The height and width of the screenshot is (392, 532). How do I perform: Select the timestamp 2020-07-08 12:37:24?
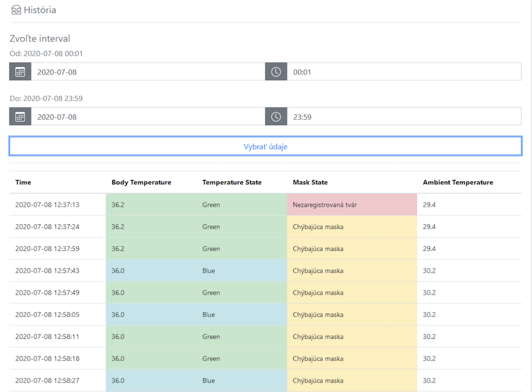pyautogui.click(x=47, y=227)
